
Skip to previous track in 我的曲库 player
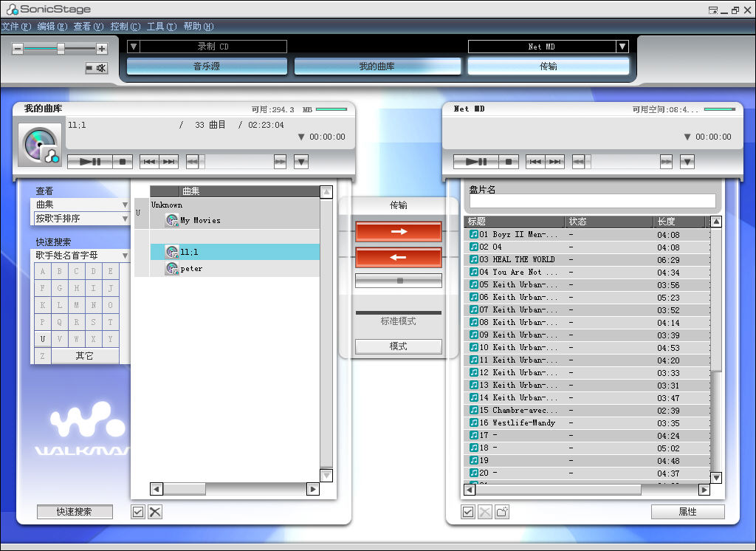click(x=149, y=162)
